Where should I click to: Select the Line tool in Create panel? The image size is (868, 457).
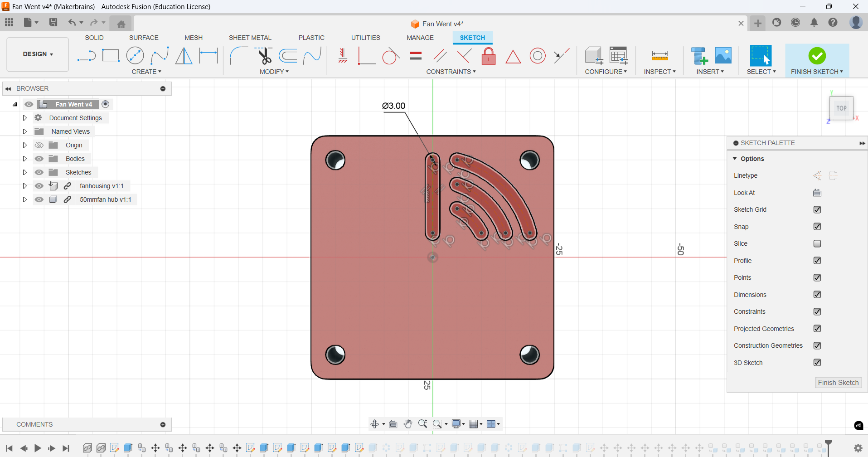click(x=86, y=55)
